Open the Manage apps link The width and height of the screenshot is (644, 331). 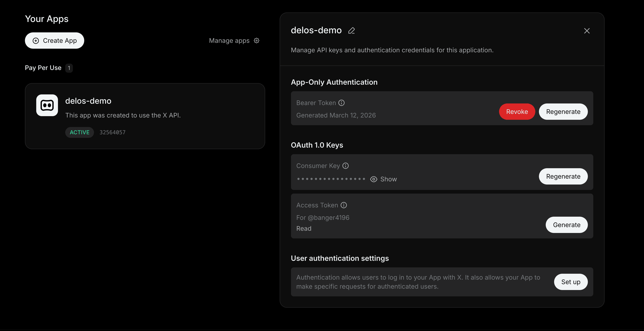(x=229, y=41)
